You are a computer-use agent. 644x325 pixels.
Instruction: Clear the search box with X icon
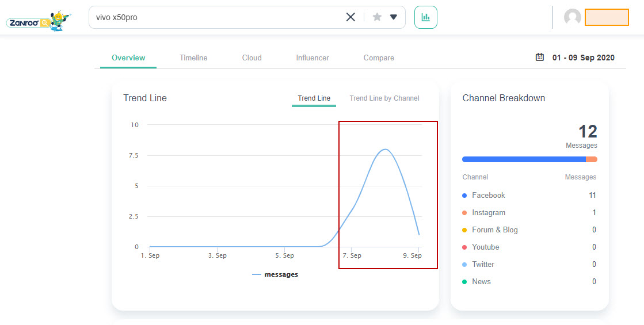[350, 17]
